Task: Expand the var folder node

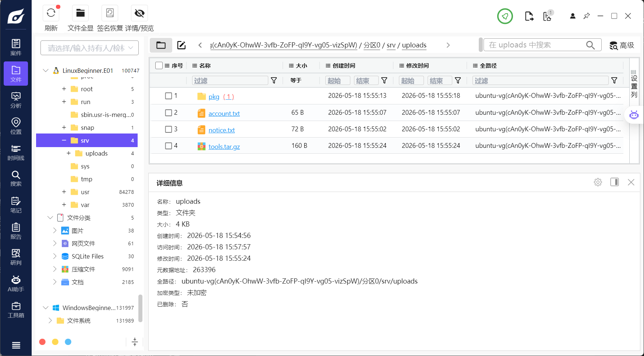Action: point(64,204)
